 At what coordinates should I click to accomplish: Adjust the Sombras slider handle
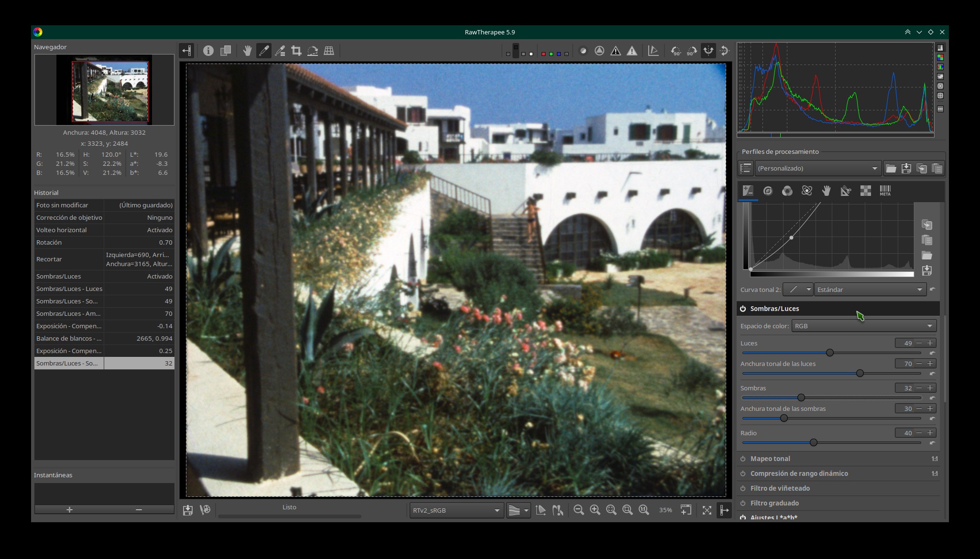tap(801, 398)
